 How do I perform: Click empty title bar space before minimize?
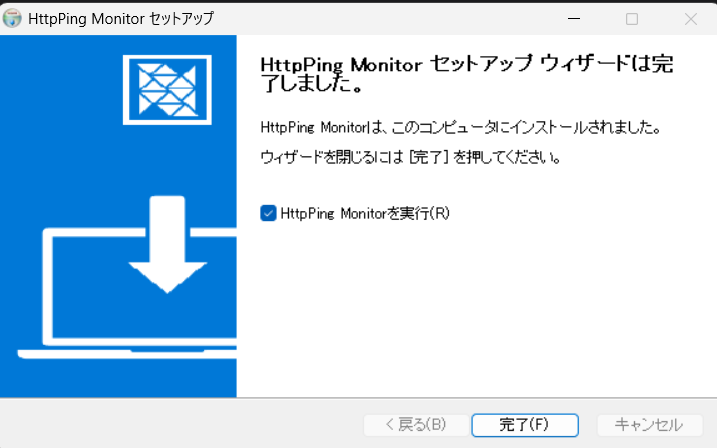(389, 19)
